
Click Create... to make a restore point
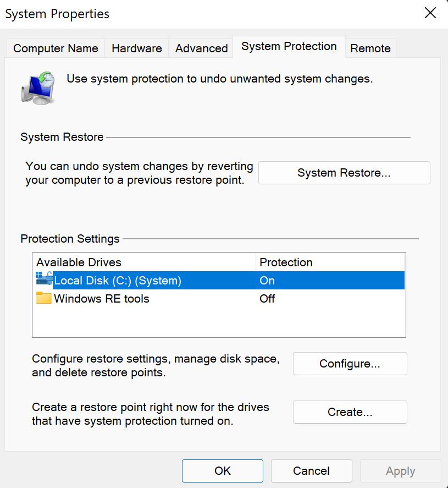[350, 412]
